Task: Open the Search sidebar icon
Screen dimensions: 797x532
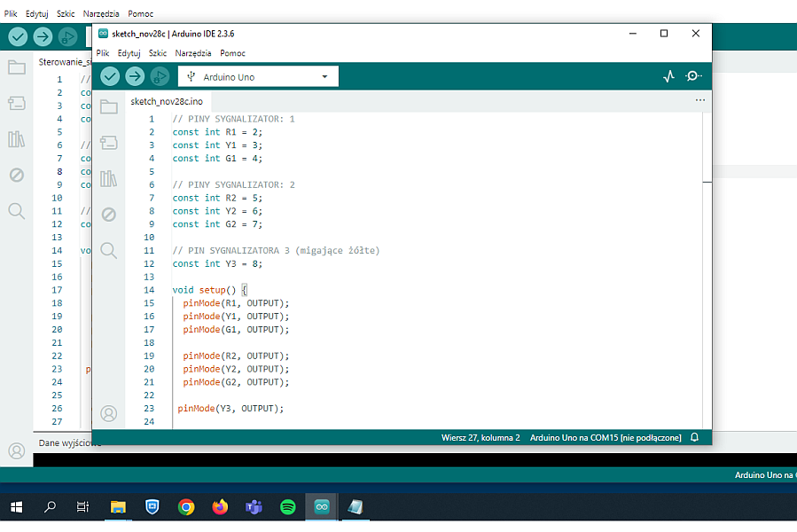Action: click(x=109, y=250)
